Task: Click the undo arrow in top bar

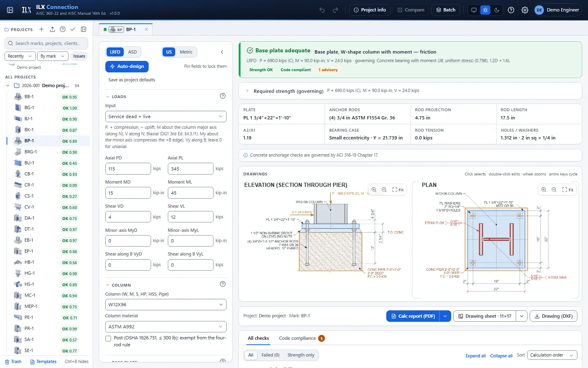Action: point(322,10)
